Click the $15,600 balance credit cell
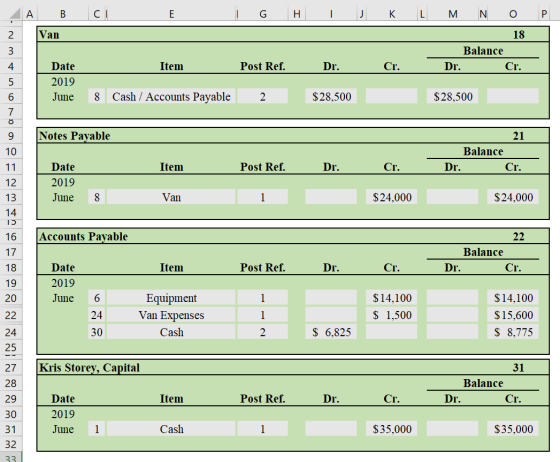Viewport: 560px width, 462px height. [513, 315]
